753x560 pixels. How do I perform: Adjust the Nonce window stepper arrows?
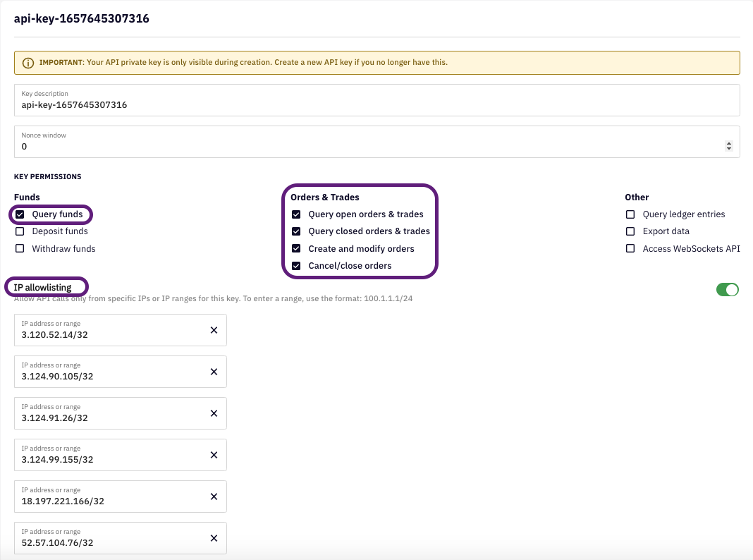pos(728,146)
